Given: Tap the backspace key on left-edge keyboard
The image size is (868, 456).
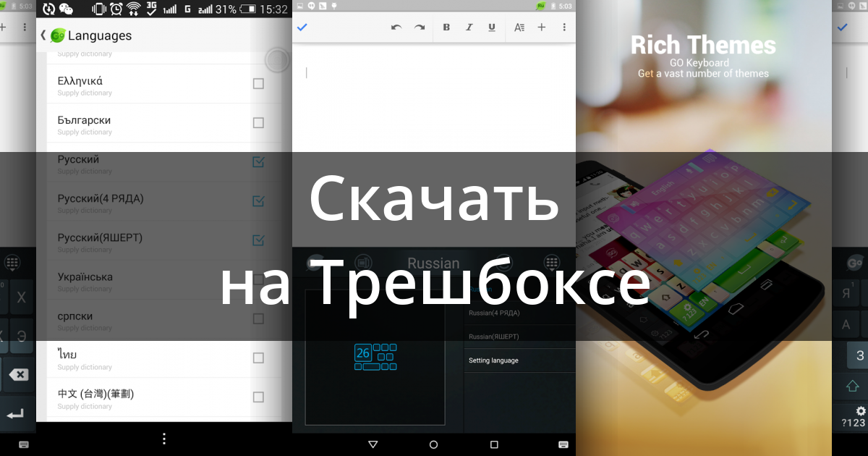Looking at the screenshot, I should 18,374.
